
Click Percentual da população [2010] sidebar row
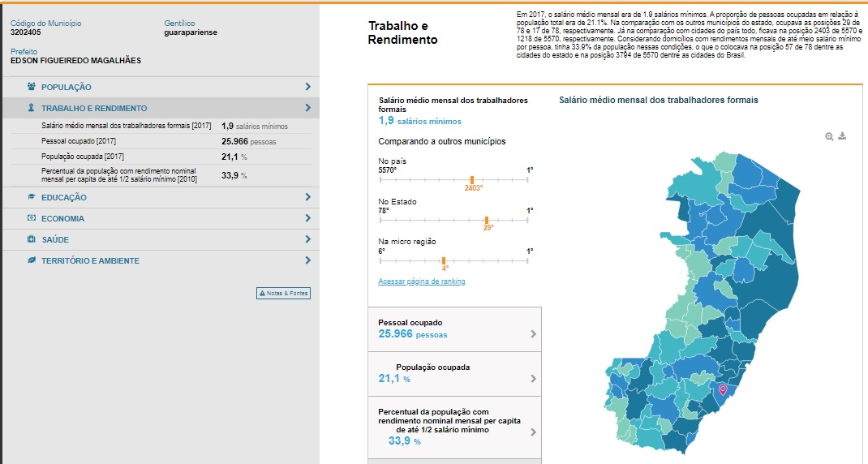pos(161,175)
